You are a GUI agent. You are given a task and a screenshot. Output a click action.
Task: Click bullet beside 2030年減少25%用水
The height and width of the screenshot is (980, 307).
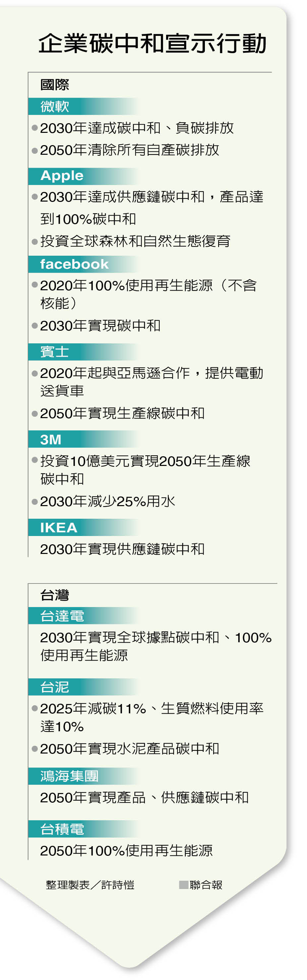click(35, 502)
